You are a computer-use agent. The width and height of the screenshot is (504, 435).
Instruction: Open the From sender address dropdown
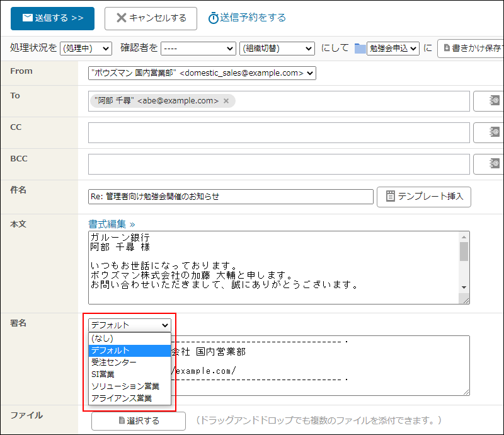click(x=202, y=72)
